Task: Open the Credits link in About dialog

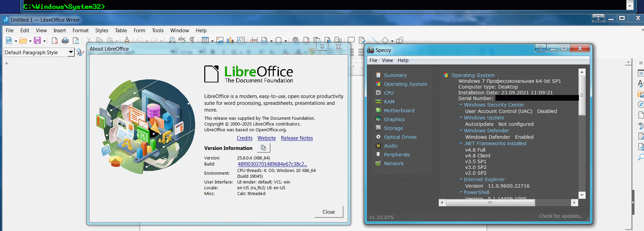Action: click(x=245, y=138)
